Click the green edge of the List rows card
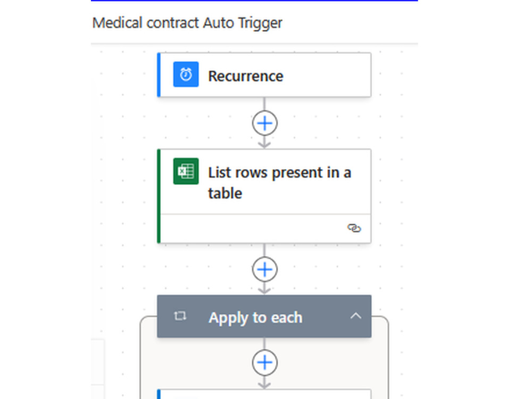The width and height of the screenshot is (532, 399). click(x=159, y=196)
